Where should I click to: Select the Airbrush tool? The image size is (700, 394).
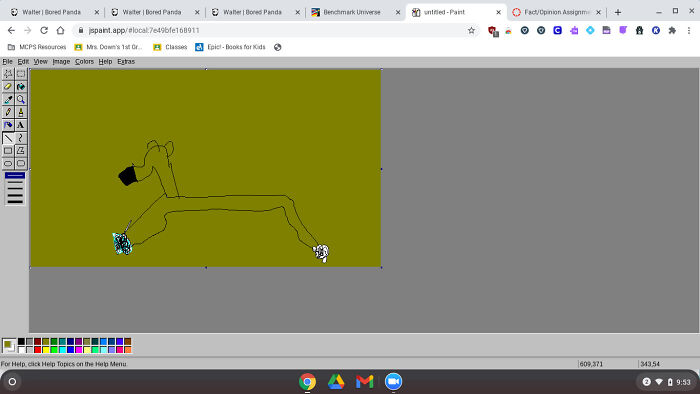(x=8, y=125)
